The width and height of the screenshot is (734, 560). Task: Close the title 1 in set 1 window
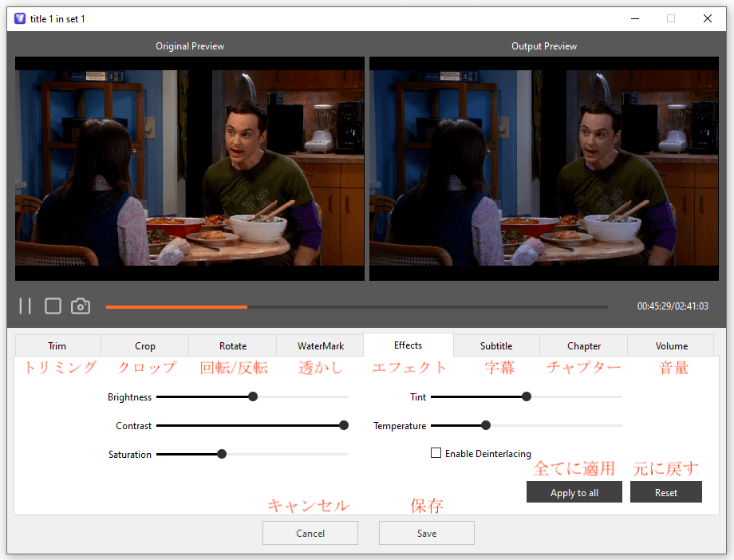(x=708, y=18)
